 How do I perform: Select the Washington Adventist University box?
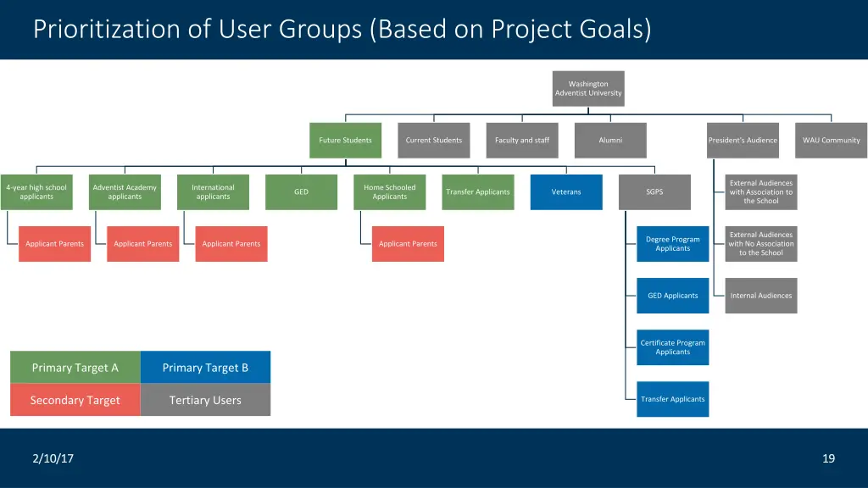click(x=588, y=88)
